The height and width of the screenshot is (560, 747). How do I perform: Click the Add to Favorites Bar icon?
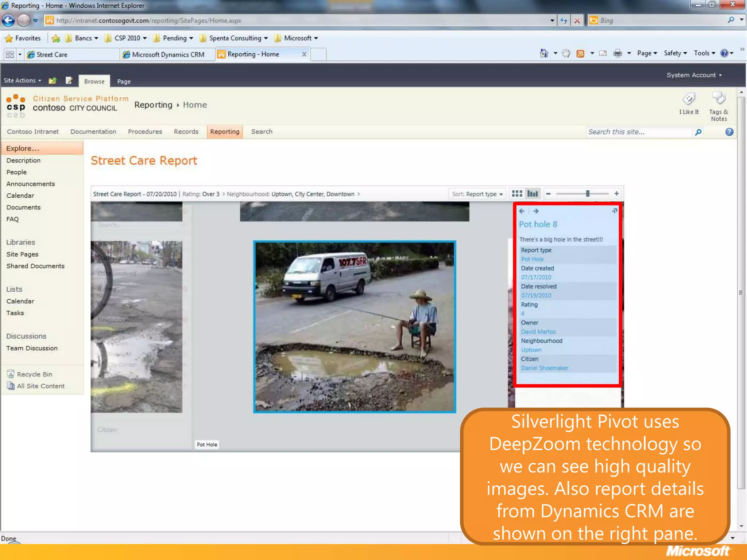click(56, 38)
